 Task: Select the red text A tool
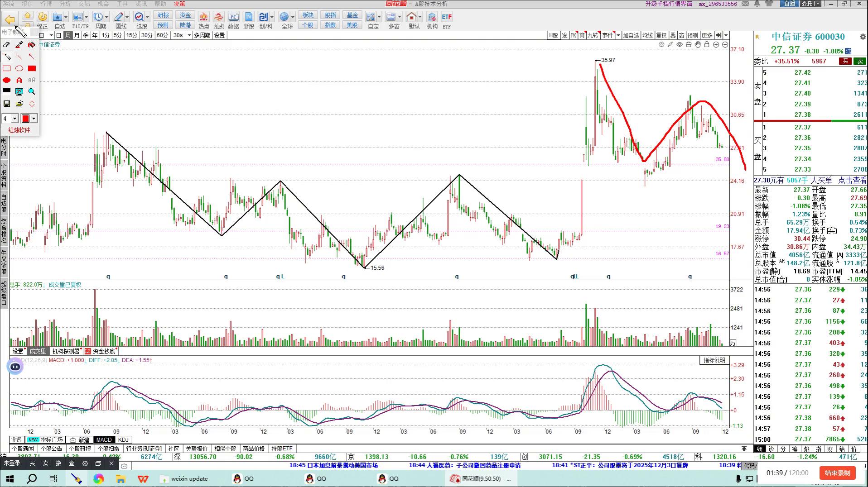coord(19,80)
